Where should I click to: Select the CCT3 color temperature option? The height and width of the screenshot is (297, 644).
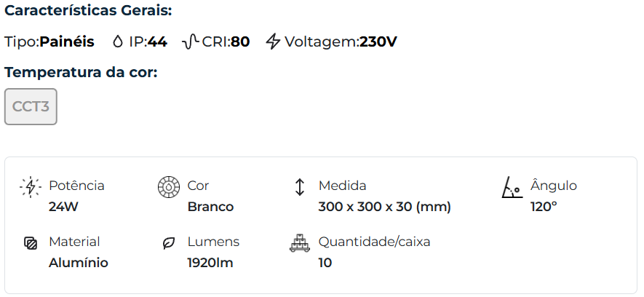31,106
